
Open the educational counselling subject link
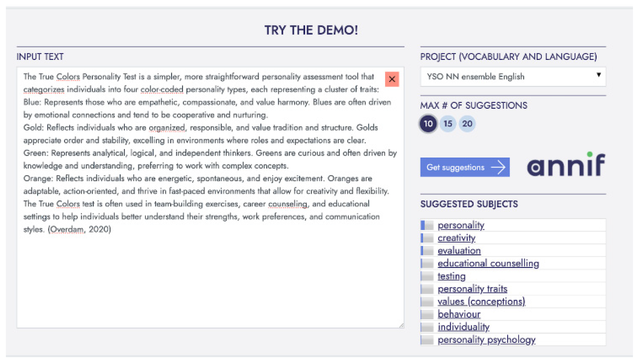tap(488, 263)
